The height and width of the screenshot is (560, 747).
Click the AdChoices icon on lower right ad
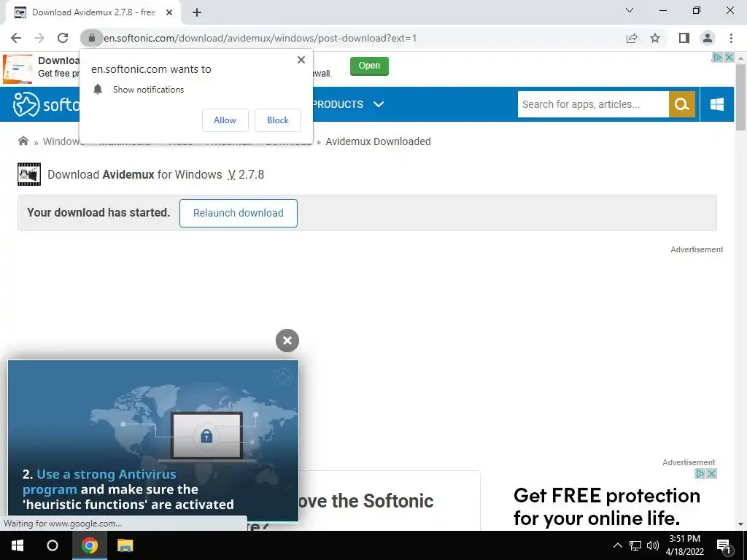[700, 473]
